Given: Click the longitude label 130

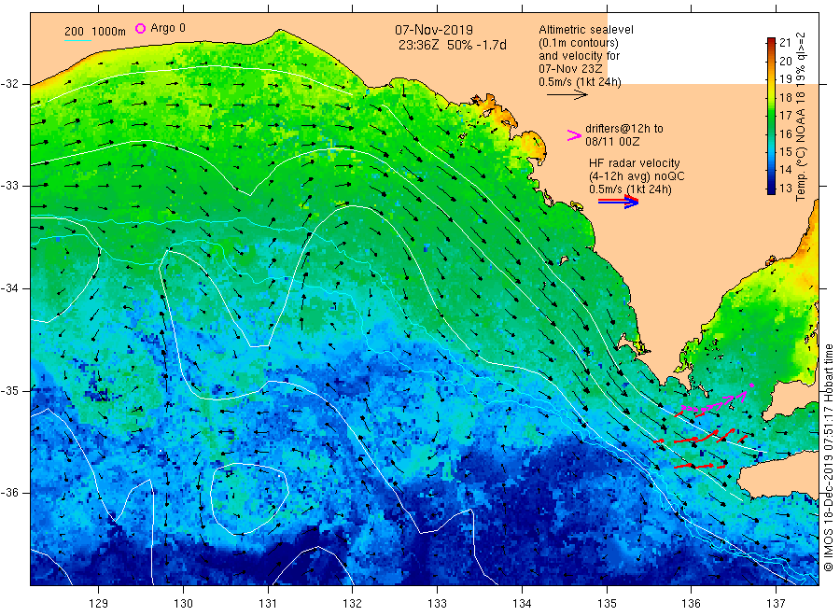Looking at the screenshot, I should (x=183, y=604).
